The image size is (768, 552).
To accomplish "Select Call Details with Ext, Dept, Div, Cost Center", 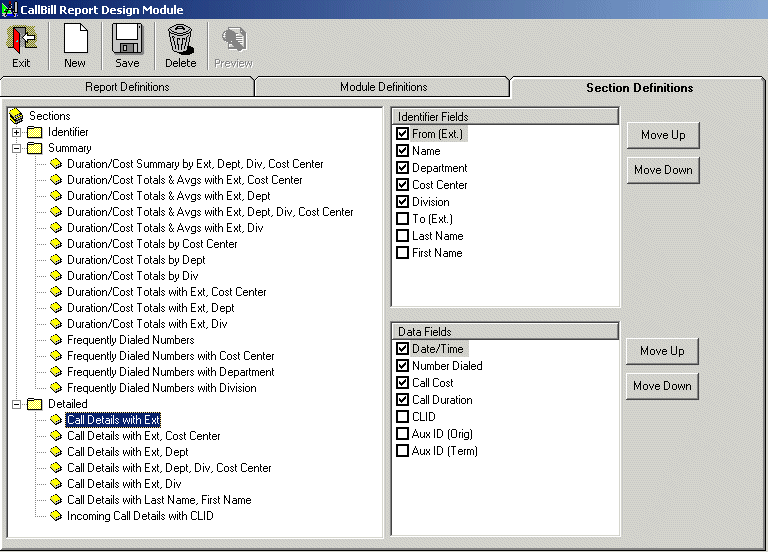I will [x=169, y=468].
